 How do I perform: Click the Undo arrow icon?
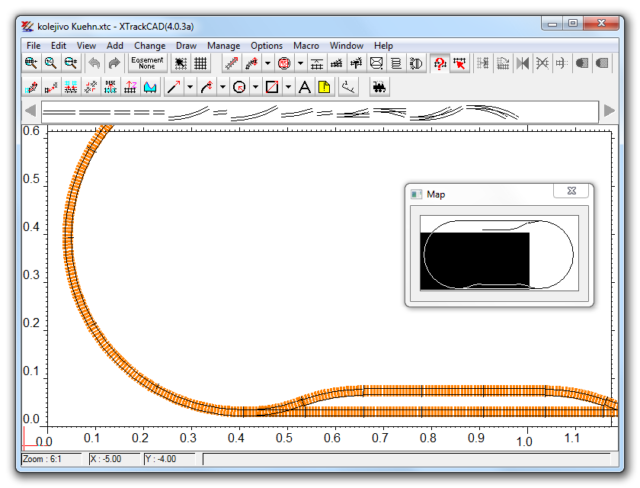coord(94,63)
